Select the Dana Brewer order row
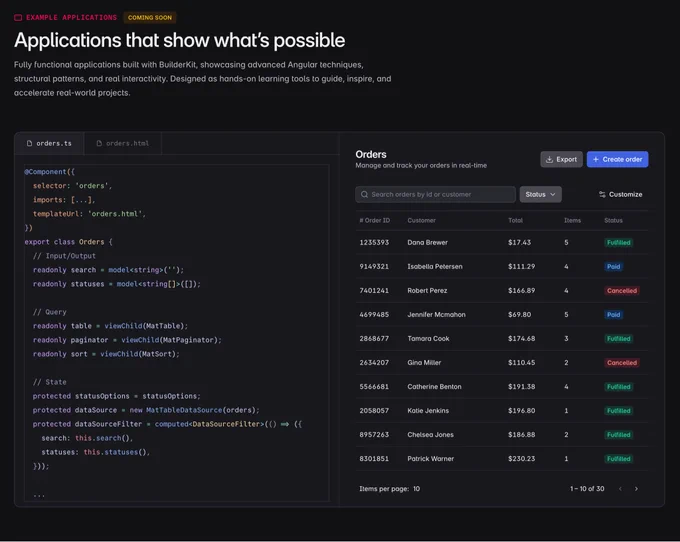The width and height of the screenshot is (680, 542). (x=502, y=242)
